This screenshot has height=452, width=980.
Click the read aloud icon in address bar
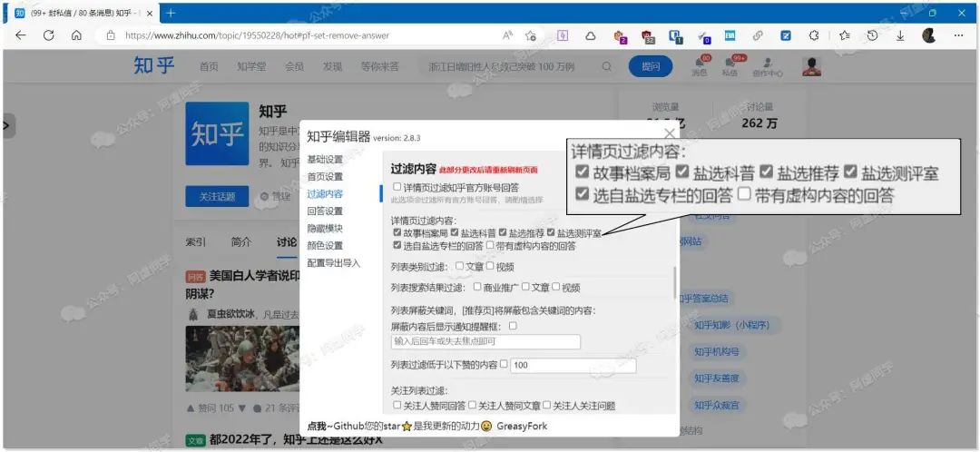507,35
